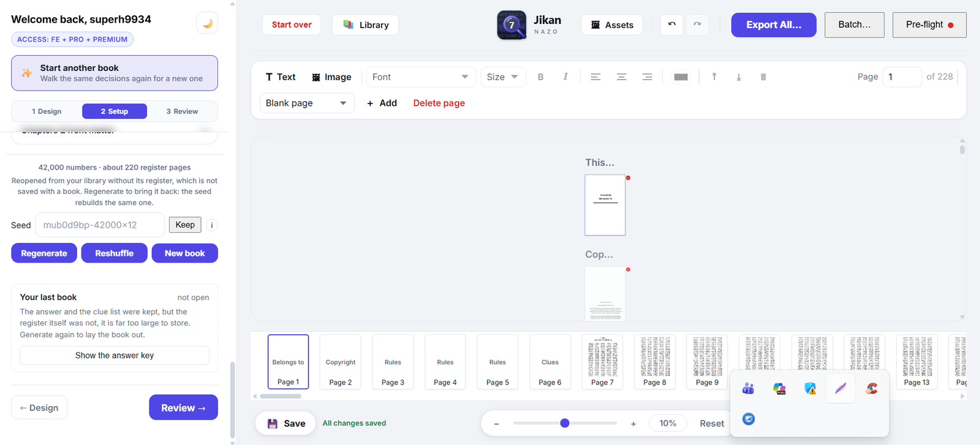Select the 2 Setup step tab
The image size is (980, 445).
[115, 111]
